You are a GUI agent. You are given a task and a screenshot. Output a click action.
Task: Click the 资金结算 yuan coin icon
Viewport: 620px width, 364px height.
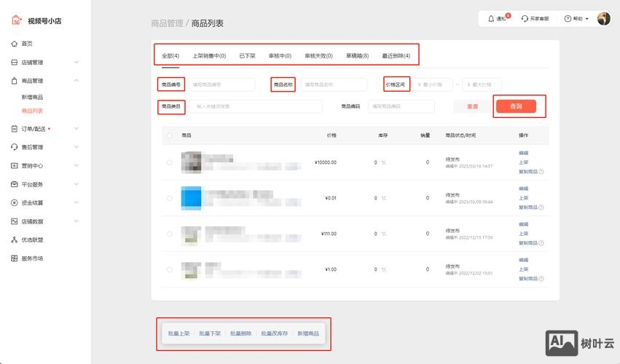(x=15, y=203)
